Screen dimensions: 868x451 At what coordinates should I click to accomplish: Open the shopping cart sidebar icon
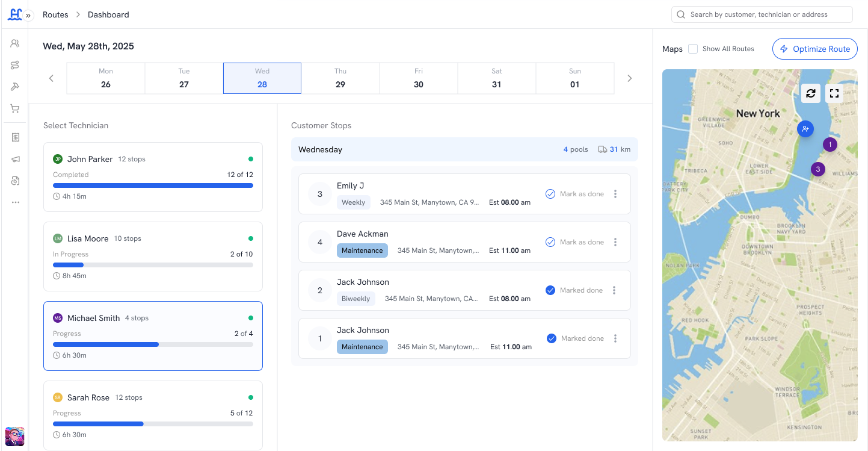coord(15,108)
